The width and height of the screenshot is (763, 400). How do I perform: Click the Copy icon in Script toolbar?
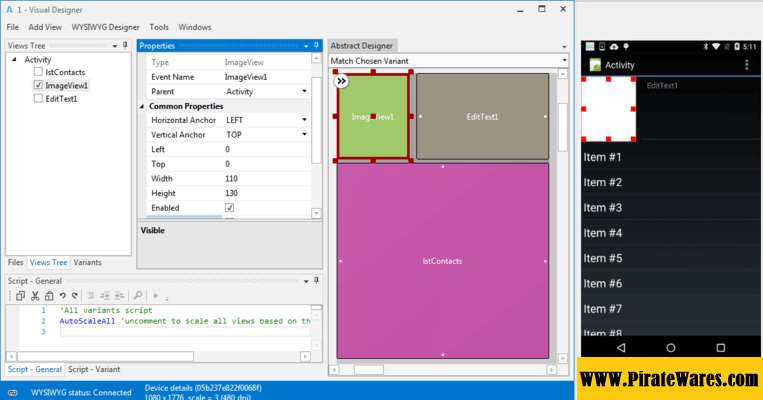22,296
